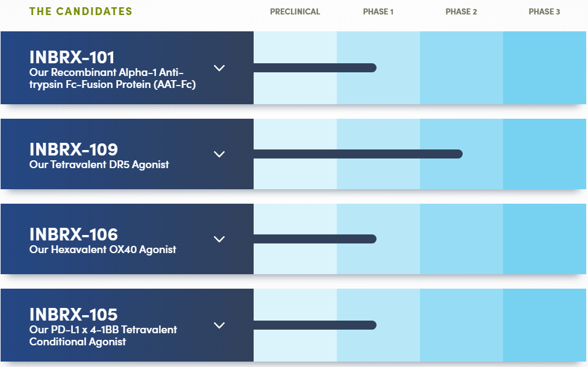Click the INBRX-101 progress bar end
588x367 pixels.
tap(371, 67)
